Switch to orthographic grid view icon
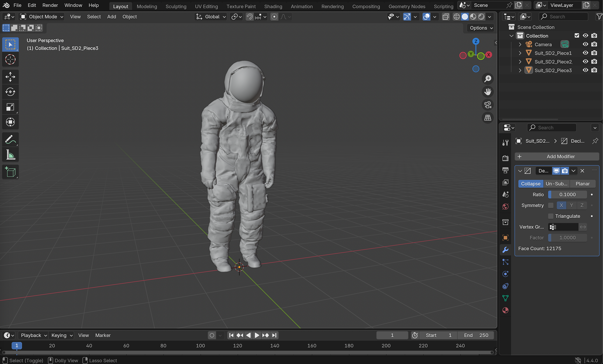Screen dimensions: 603x364 487,118
